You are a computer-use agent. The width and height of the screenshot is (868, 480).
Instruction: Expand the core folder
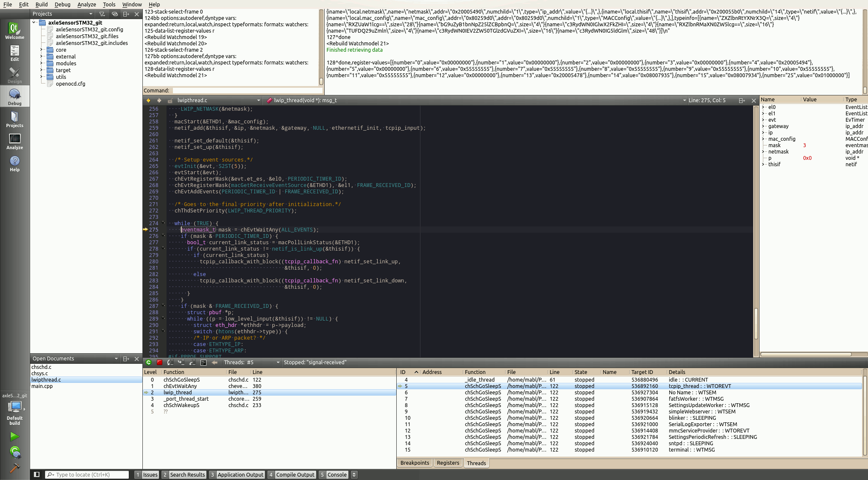tap(42, 50)
